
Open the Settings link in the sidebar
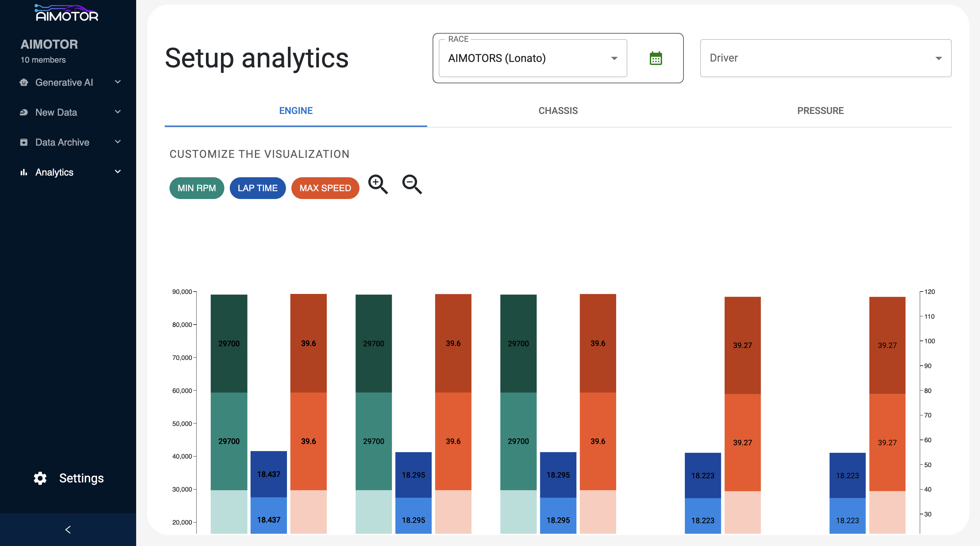point(81,478)
